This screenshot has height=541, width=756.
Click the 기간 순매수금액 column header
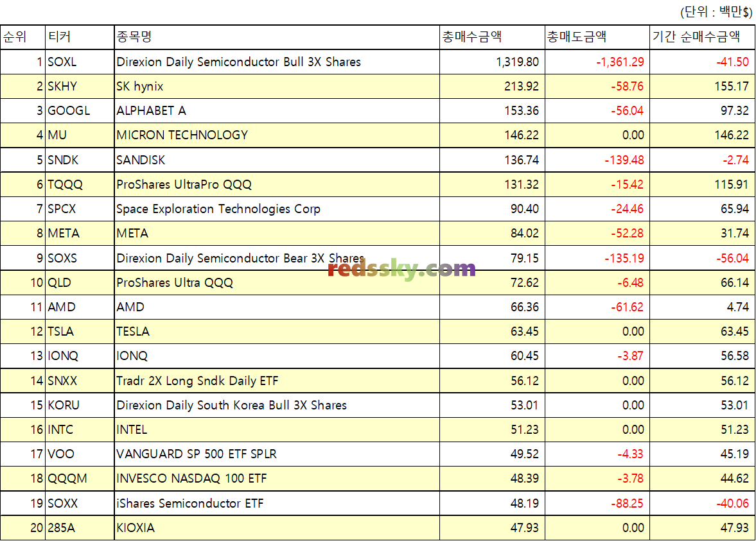(x=702, y=37)
